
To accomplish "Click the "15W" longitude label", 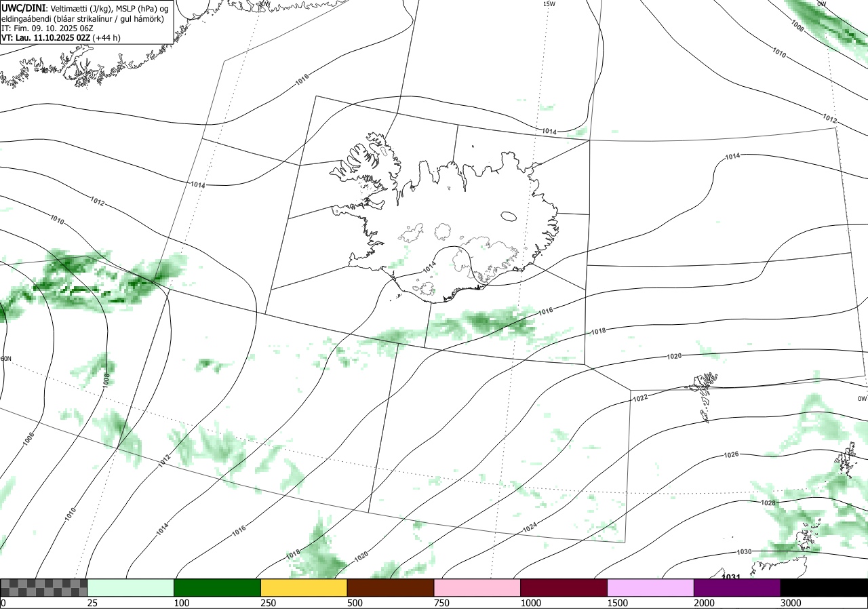I will pyautogui.click(x=549, y=4).
